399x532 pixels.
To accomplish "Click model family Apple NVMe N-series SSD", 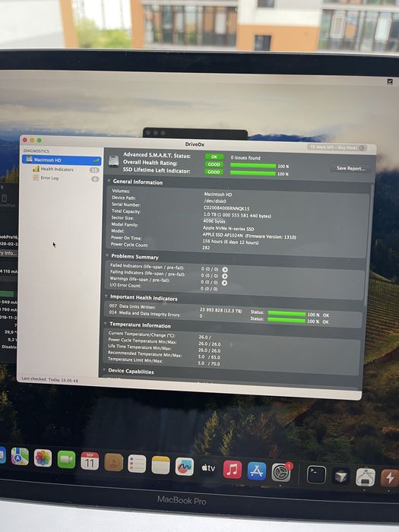I will pyautogui.click(x=228, y=228).
